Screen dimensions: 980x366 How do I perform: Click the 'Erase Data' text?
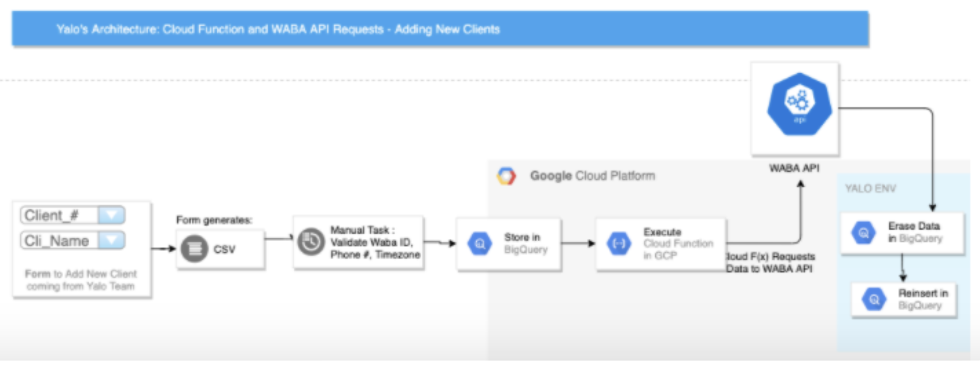tap(914, 226)
